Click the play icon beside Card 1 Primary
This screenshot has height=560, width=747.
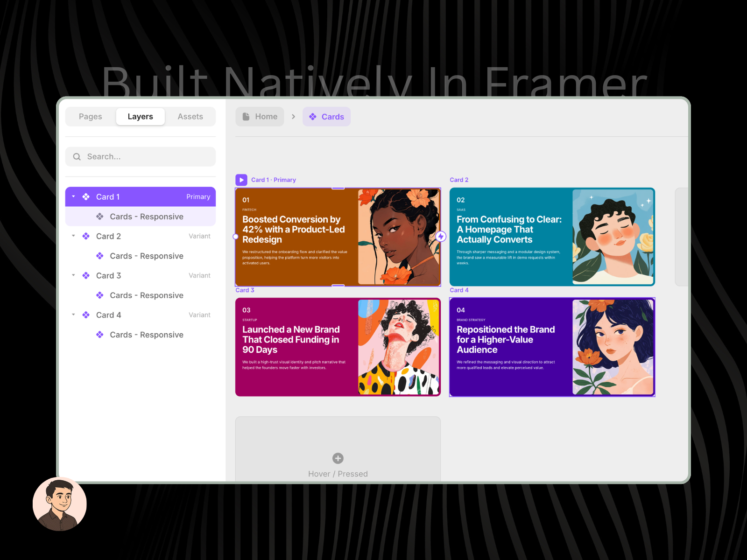pos(241,180)
